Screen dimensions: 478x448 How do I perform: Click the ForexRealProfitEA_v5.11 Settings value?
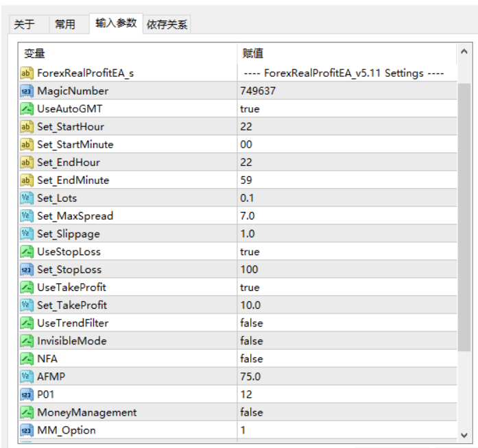tap(344, 73)
